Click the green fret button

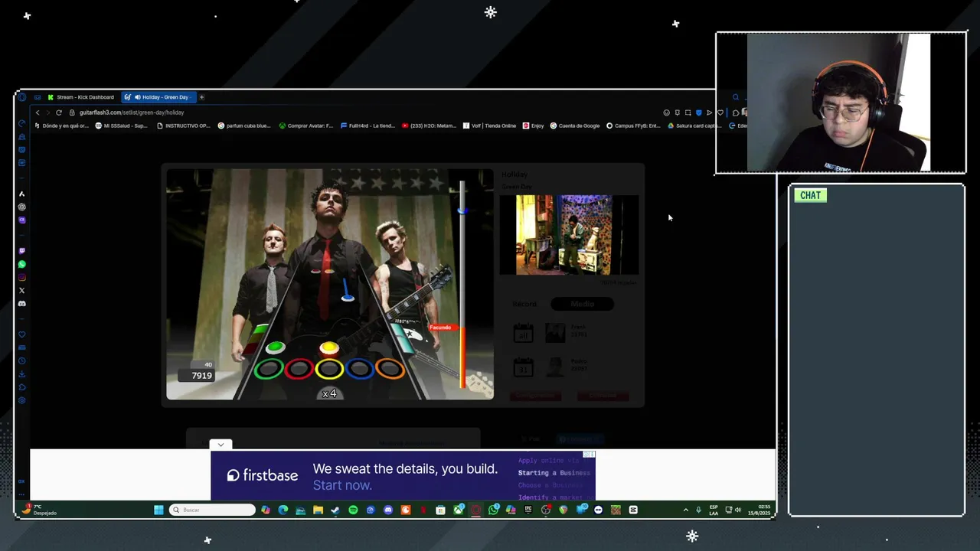click(269, 370)
